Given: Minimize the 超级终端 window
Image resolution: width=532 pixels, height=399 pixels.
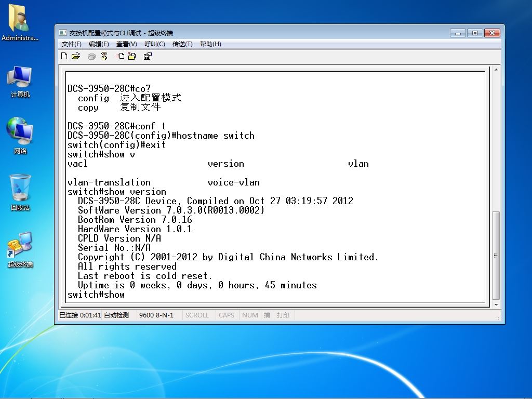Looking at the screenshot, I should coord(458,33).
